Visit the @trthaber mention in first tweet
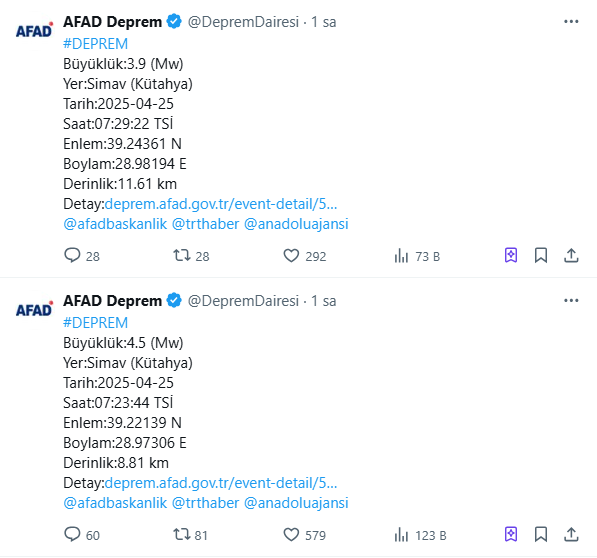The height and width of the screenshot is (558, 597). [x=205, y=224]
